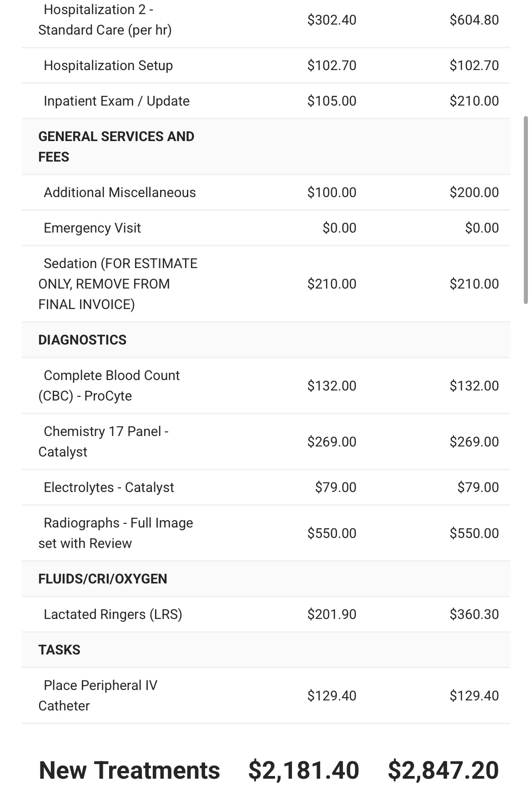The image size is (532, 796).
Task: Select the Additional Miscellaneous line item
Action: 266,193
